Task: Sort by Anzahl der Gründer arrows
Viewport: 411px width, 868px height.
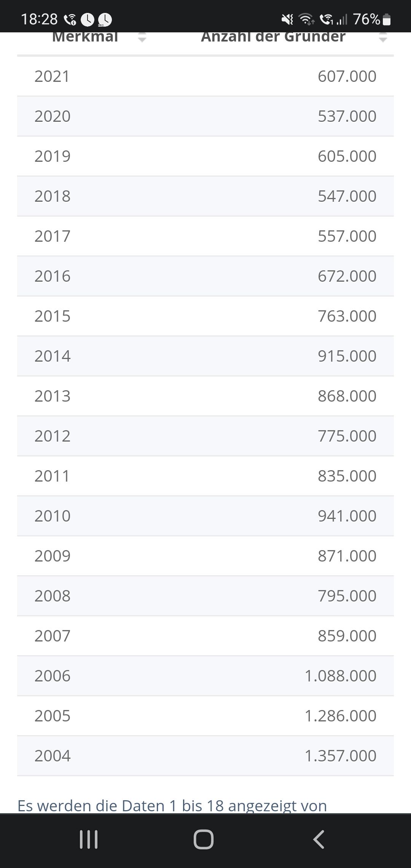Action: click(383, 37)
